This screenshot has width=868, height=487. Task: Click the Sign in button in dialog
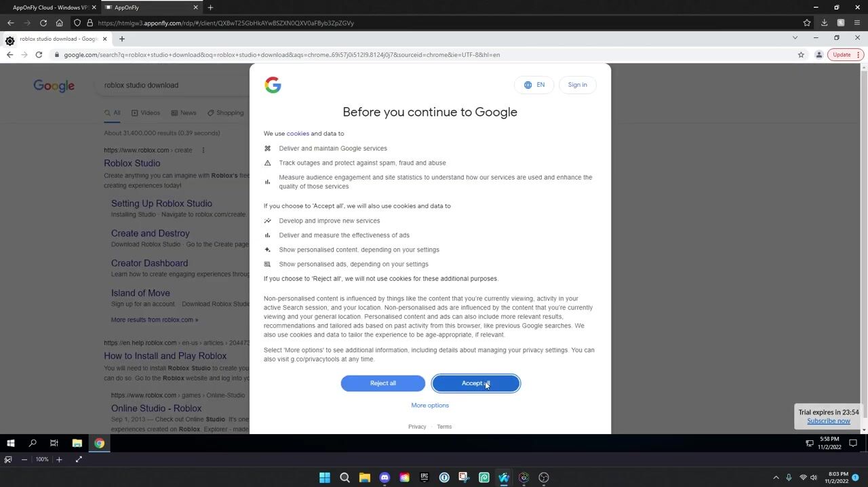[x=577, y=85]
